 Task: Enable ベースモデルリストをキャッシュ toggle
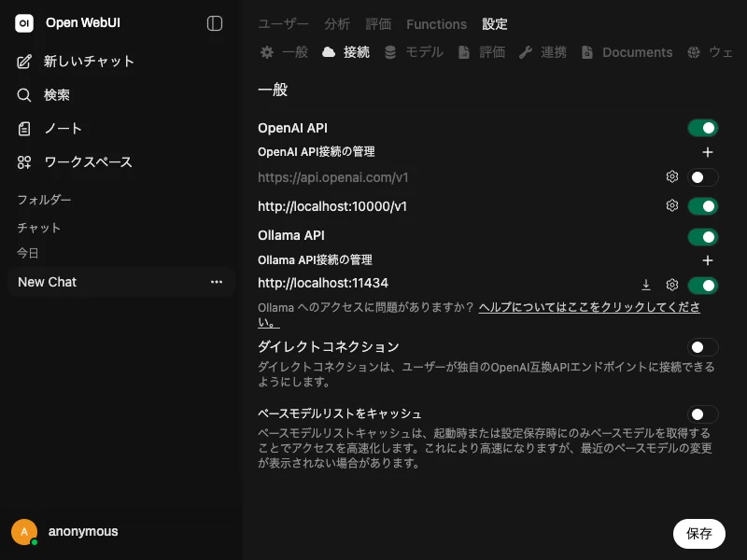coord(703,414)
